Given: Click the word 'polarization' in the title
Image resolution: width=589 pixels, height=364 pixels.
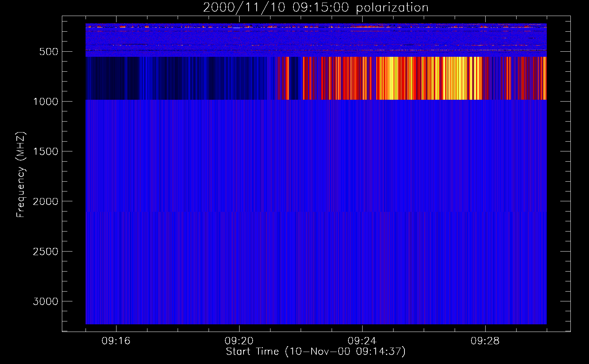Looking at the screenshot, I should click(x=392, y=8).
